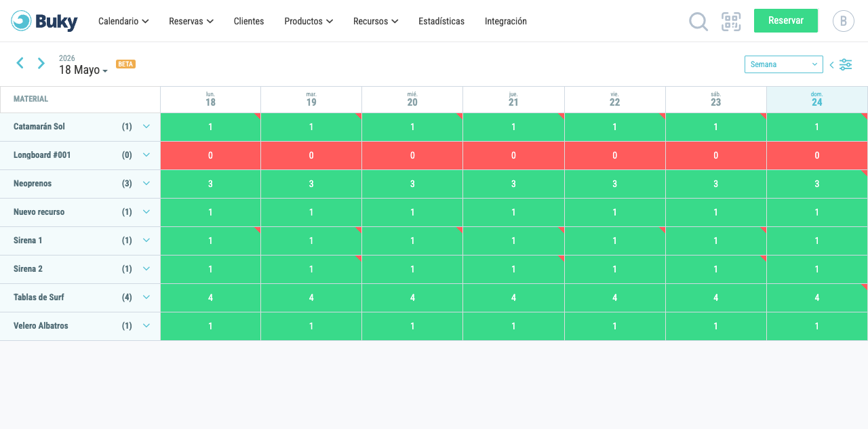The height and width of the screenshot is (429, 868).
Task: Collapse the side panel chevron near filters
Action: [832, 65]
